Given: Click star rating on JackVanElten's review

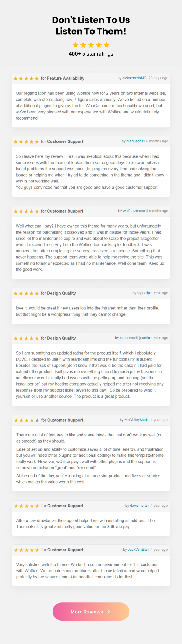Looking at the screenshot, I should click(27, 550).
